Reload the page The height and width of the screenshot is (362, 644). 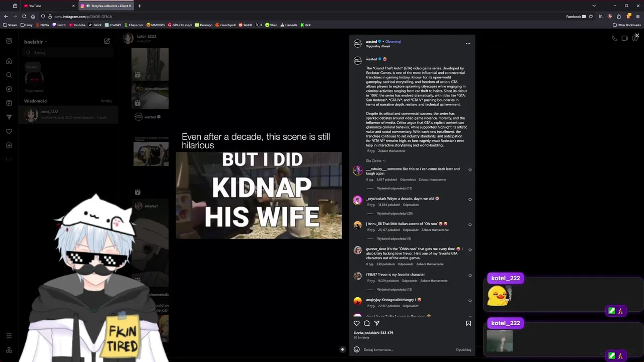click(x=24, y=16)
